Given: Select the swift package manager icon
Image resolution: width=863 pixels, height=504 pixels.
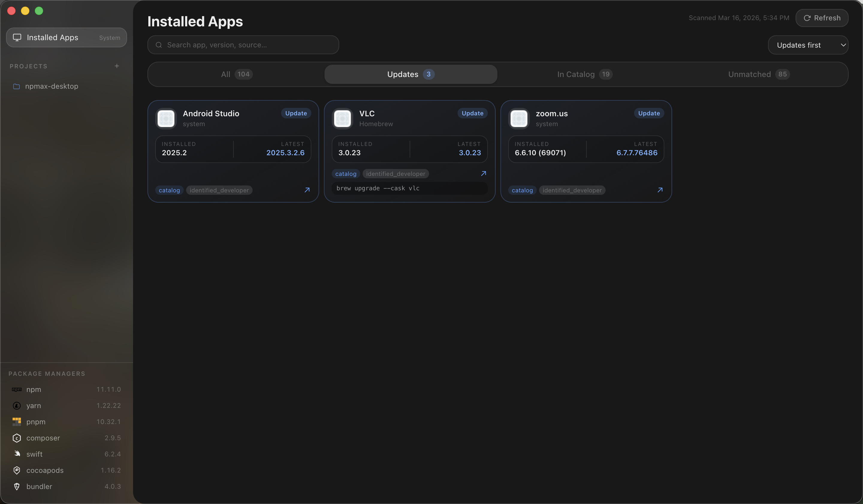Looking at the screenshot, I should click(17, 454).
